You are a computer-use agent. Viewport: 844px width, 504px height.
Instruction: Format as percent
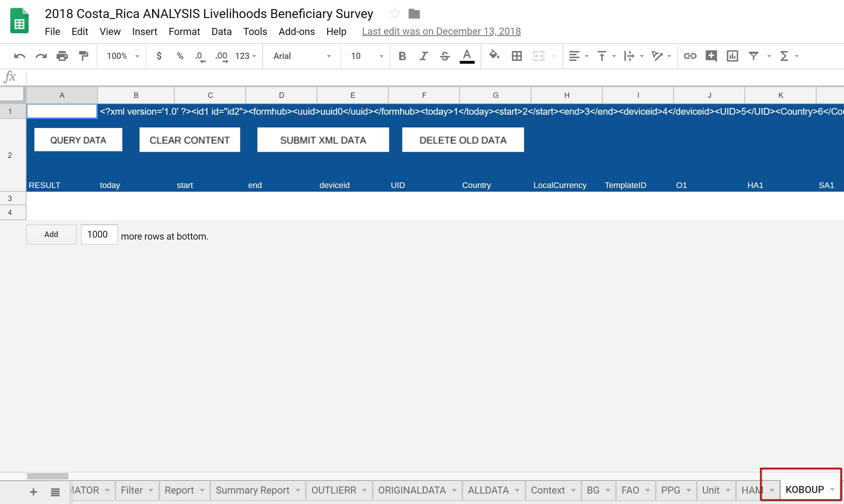pos(180,56)
